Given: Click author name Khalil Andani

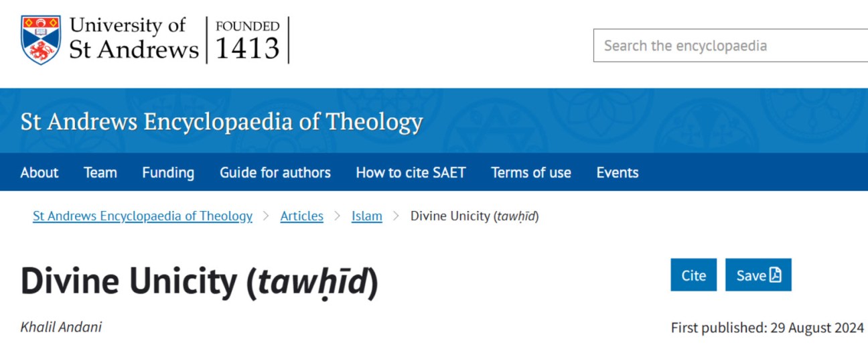Looking at the screenshot, I should [62, 328].
